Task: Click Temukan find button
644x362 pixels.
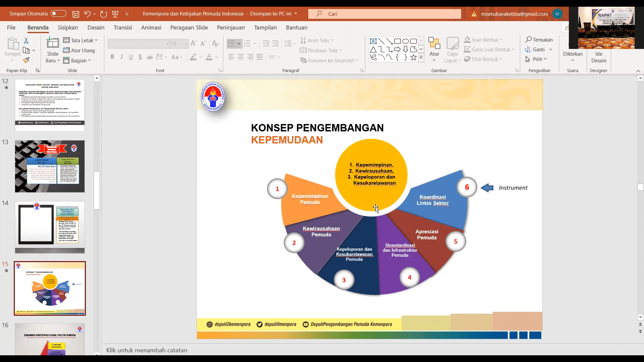Action: point(539,40)
